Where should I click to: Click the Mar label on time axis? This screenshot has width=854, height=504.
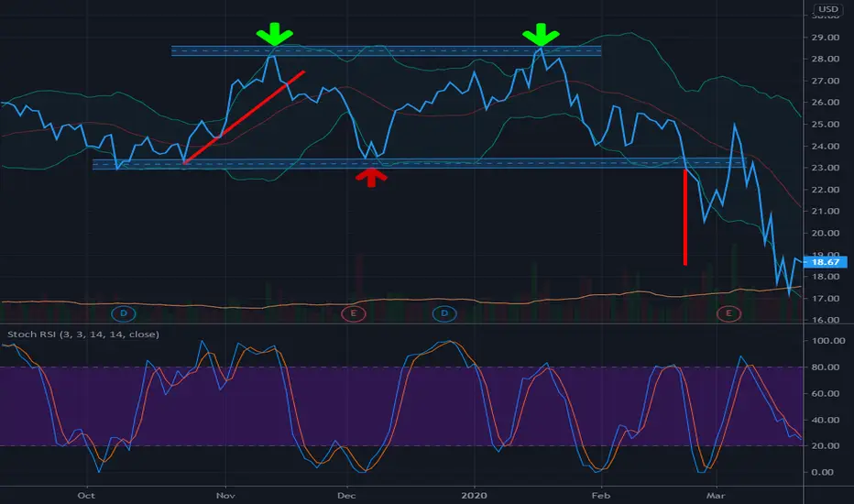716,495
